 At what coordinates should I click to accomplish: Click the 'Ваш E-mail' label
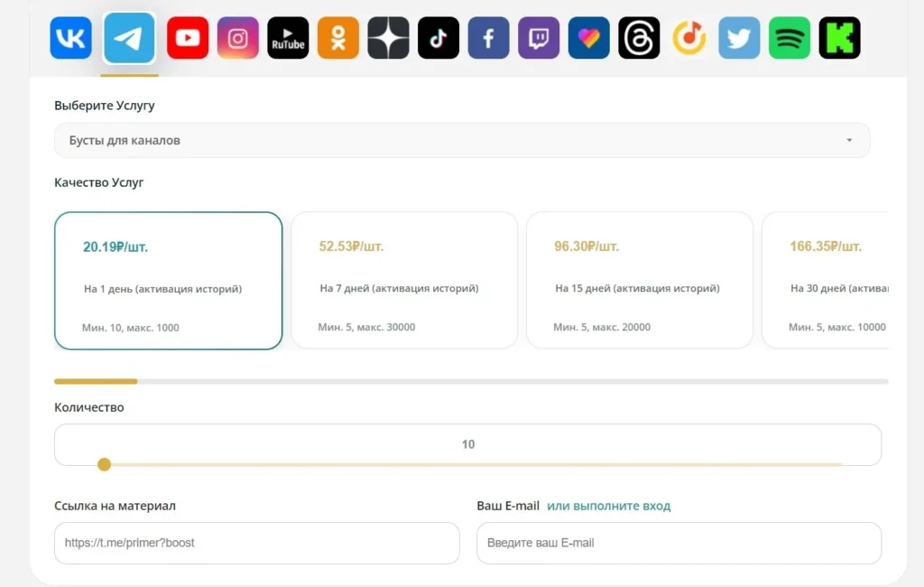[x=508, y=506]
